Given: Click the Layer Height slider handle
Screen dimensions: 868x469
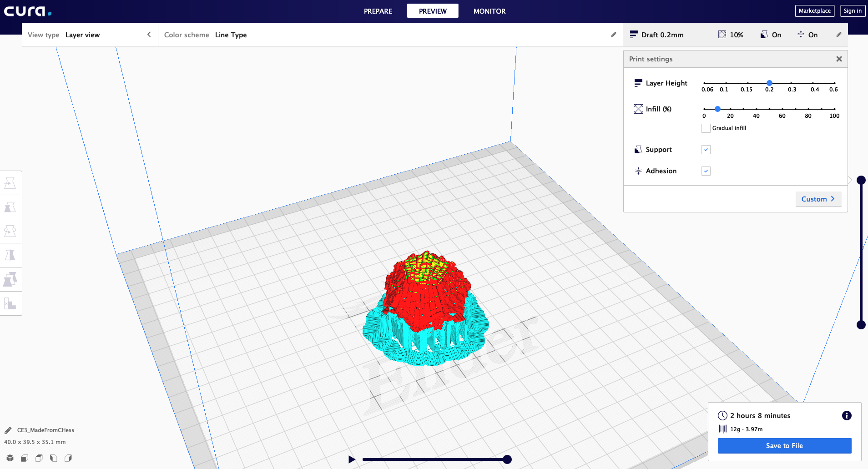Looking at the screenshot, I should pyautogui.click(x=769, y=83).
